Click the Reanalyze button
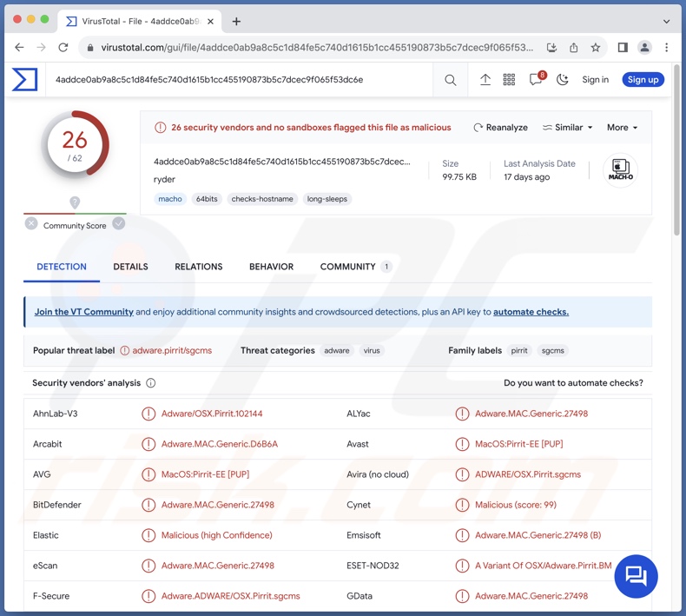 (x=500, y=128)
